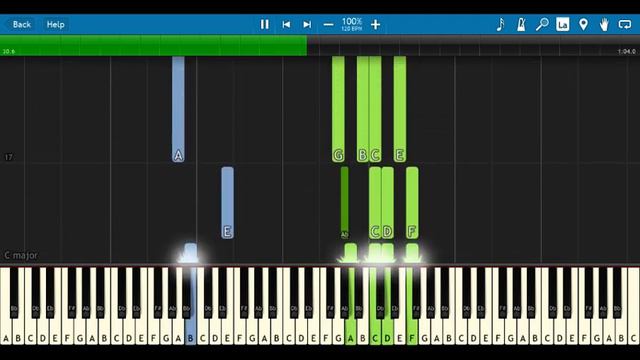Click the 100% 120 BPM speed readout
This screenshot has height=360, width=640.
(352, 24)
